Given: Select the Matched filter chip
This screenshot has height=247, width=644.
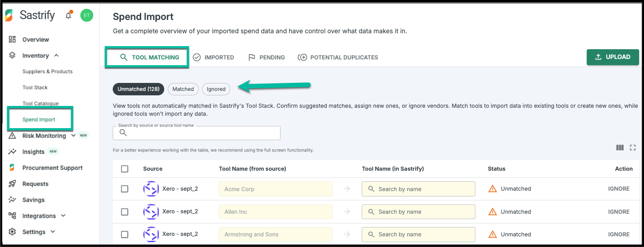Looking at the screenshot, I should (x=183, y=89).
